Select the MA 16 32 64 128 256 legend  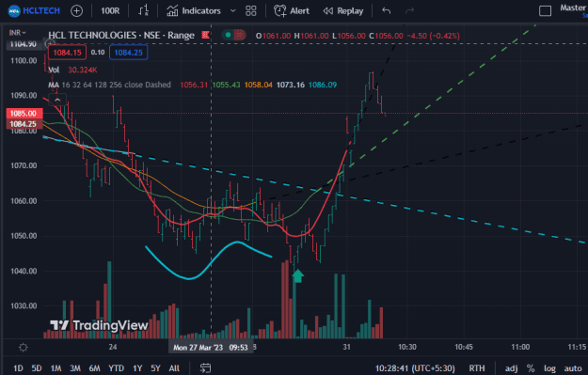[x=109, y=85]
